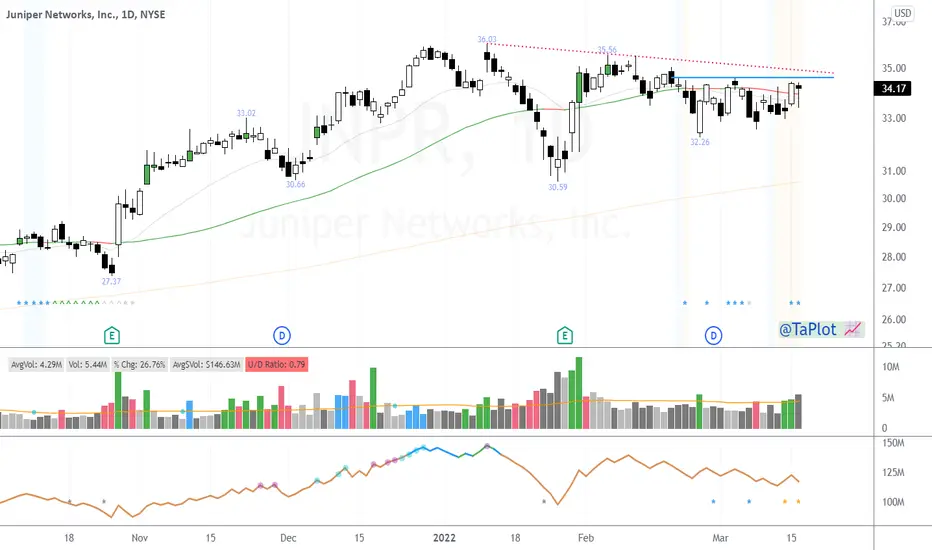Image resolution: width=932 pixels, height=550 pixels.
Task: Click the 27.37 low price annotation
Action: 111,281
